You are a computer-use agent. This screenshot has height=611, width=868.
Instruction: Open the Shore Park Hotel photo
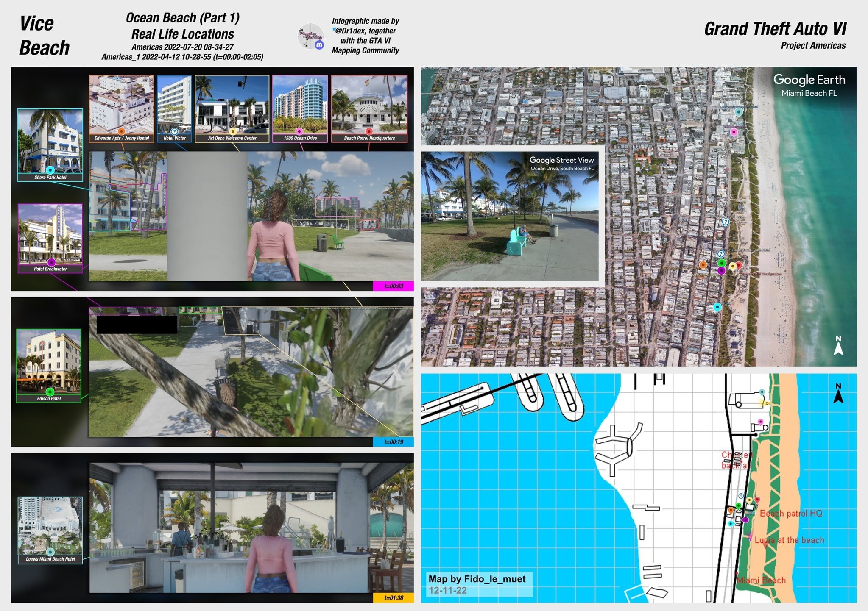[x=50, y=141]
